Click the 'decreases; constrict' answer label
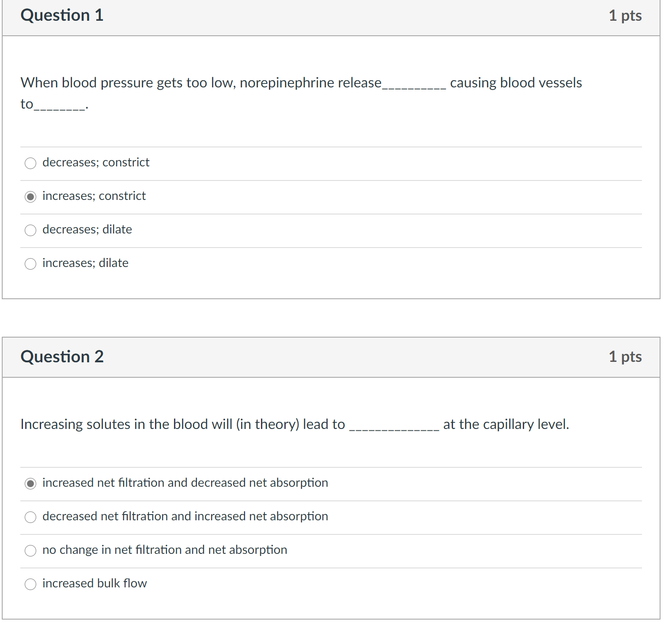 (x=96, y=162)
